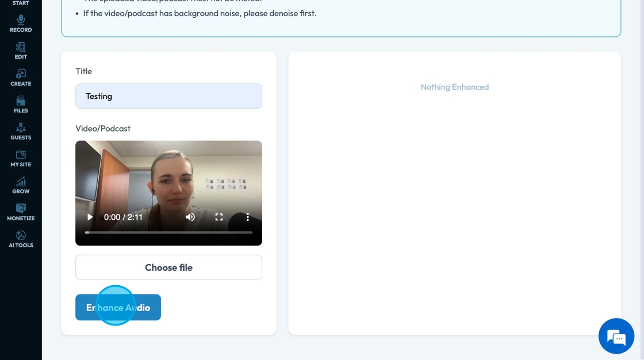Click the Title input field containing Testing

pyautogui.click(x=169, y=96)
